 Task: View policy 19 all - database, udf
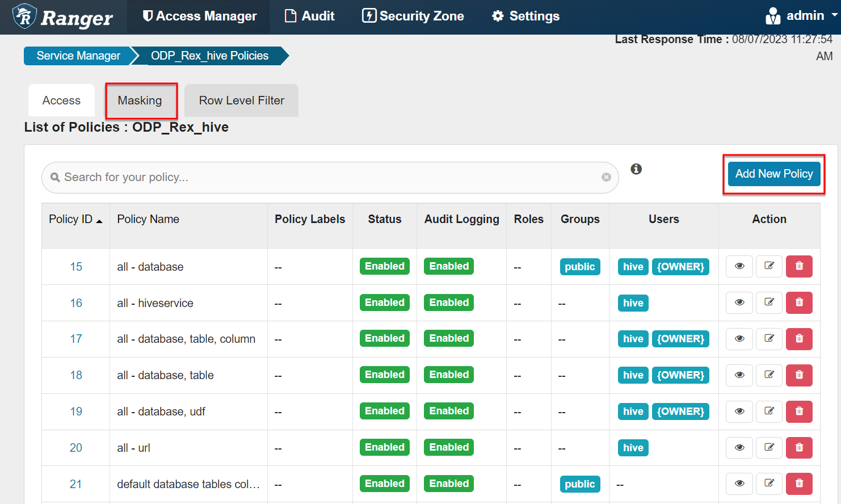coord(739,411)
